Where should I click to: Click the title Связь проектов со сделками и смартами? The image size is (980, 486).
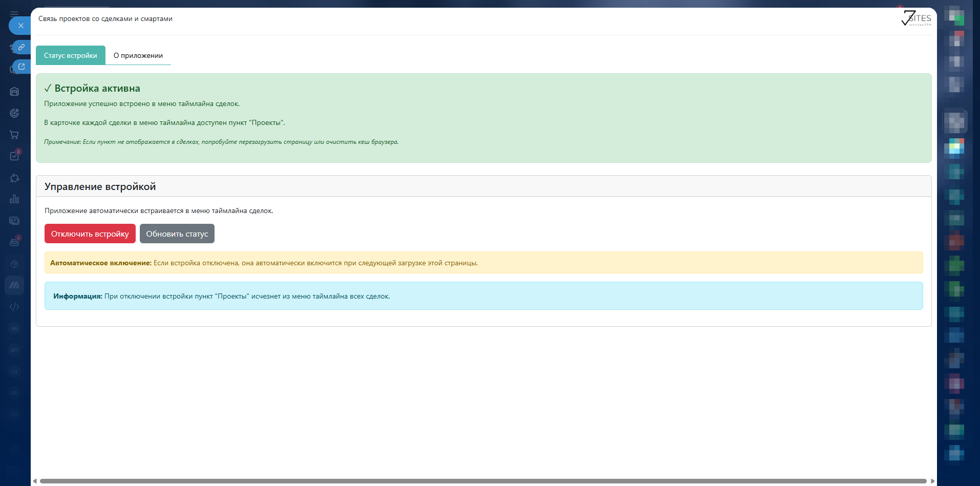click(105, 18)
